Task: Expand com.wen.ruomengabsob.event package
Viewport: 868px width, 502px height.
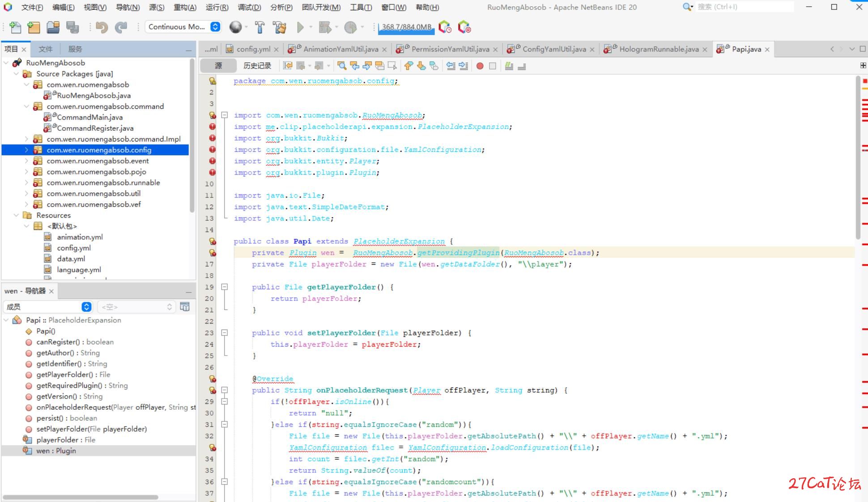Action: [26, 161]
